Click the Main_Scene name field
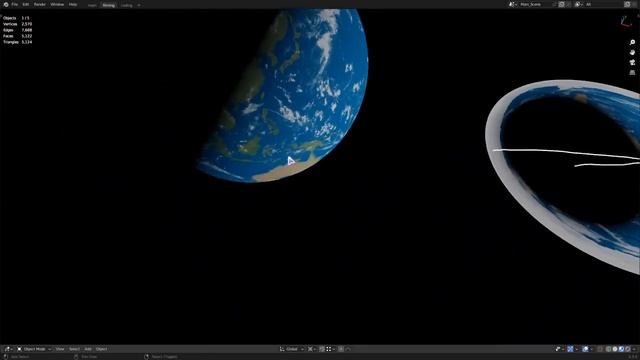 point(536,4)
